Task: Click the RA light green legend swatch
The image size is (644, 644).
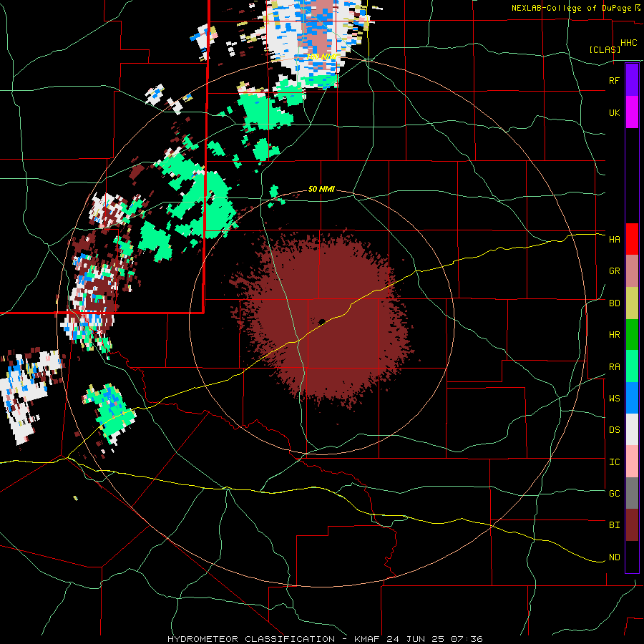Action: point(632,366)
